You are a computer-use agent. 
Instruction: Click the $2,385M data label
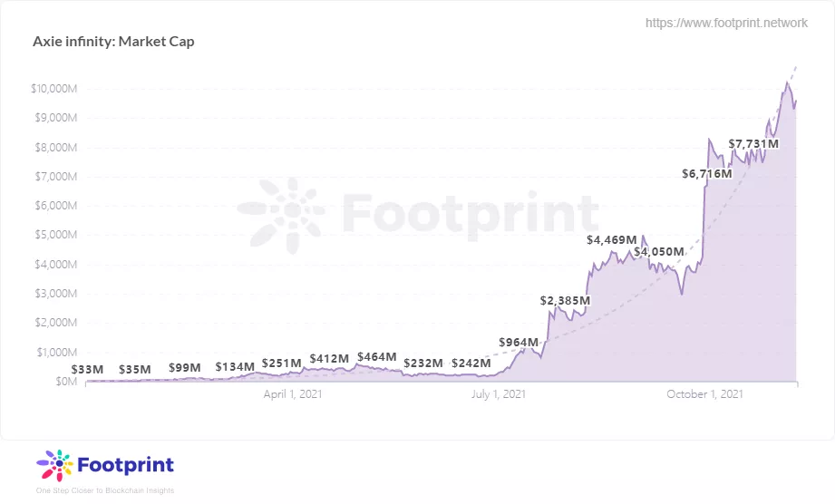tap(565, 301)
